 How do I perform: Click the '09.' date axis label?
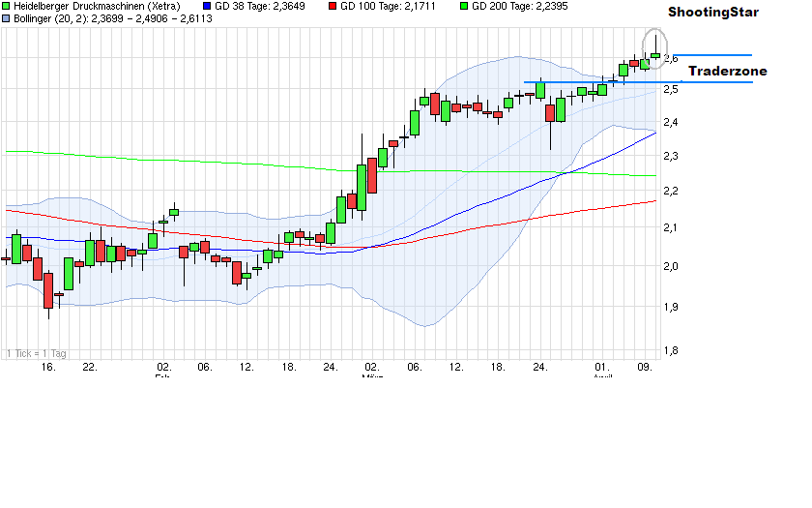(x=644, y=367)
